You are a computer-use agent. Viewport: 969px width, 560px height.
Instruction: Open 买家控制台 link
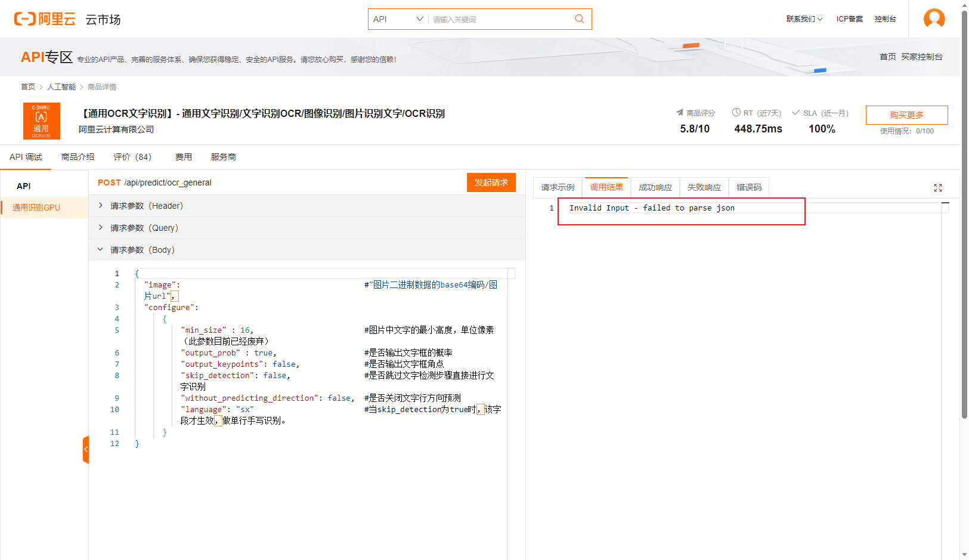(922, 57)
